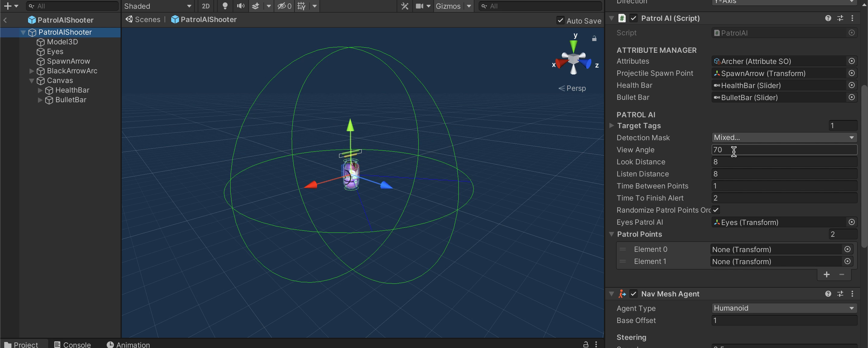Open object picker for Patrol Points Element 1
The width and height of the screenshot is (868, 348).
(848, 261)
